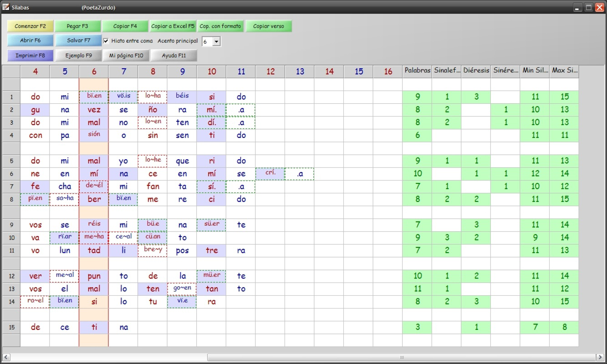Image resolution: width=607 pixels, height=364 pixels.
Task: Click the Pegar F3 button
Action: pyautogui.click(x=77, y=26)
